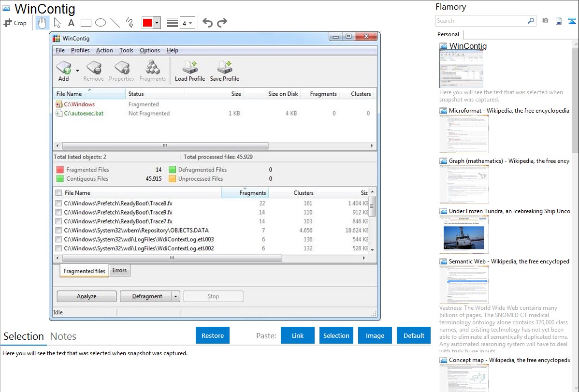Tick the select-all checkbox in File Name header
The height and width of the screenshot is (392, 579).
58,193
